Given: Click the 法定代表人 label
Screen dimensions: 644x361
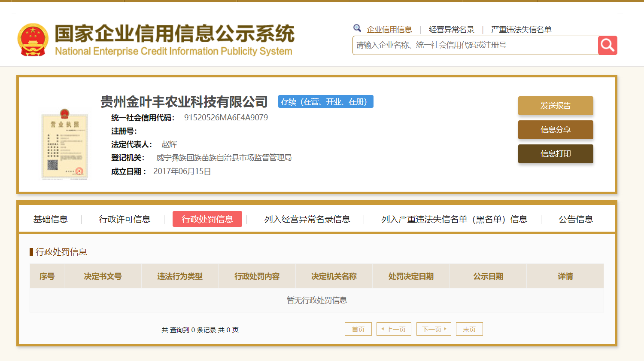Looking at the screenshot, I should (x=131, y=144).
